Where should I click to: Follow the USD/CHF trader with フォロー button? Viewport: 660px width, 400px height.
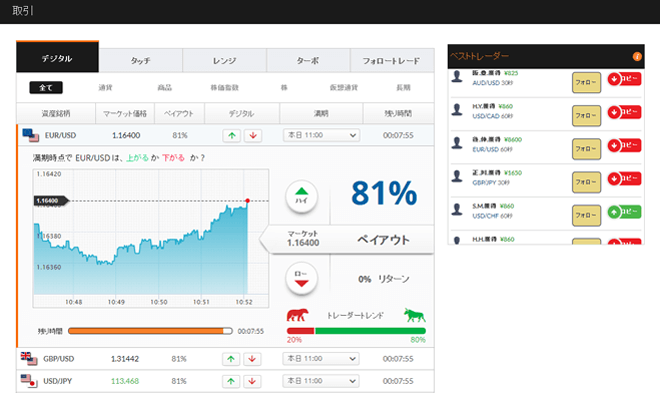tap(586, 215)
